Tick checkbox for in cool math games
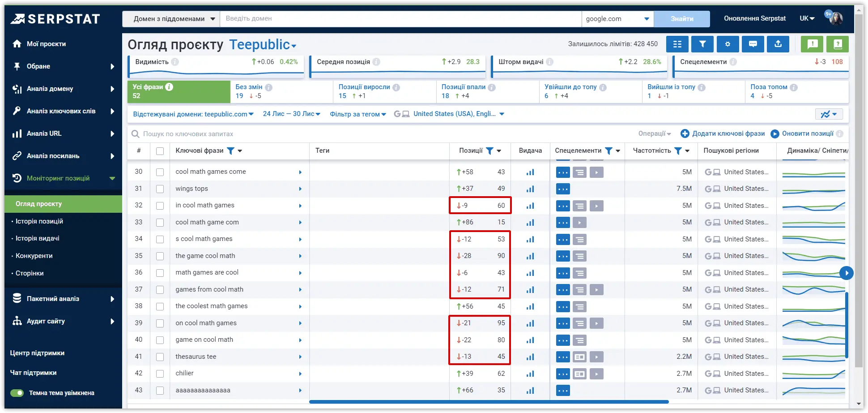This screenshot has width=868, height=413. pyautogui.click(x=160, y=206)
